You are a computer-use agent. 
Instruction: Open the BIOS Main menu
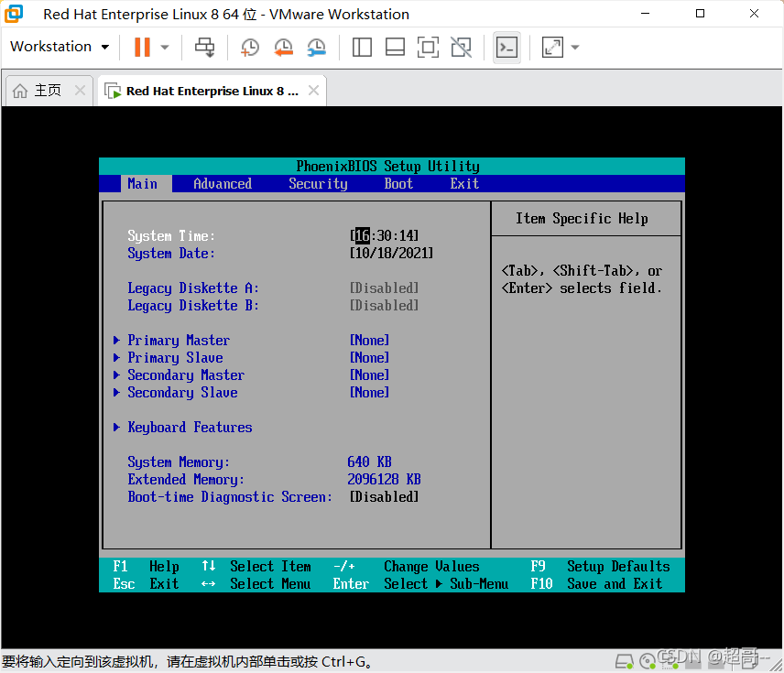point(143,184)
